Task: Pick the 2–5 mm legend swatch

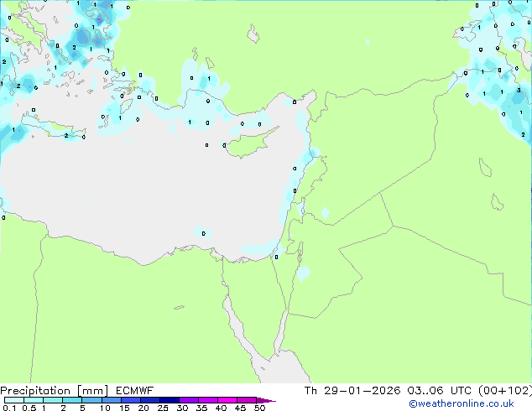Action: click(x=72, y=400)
